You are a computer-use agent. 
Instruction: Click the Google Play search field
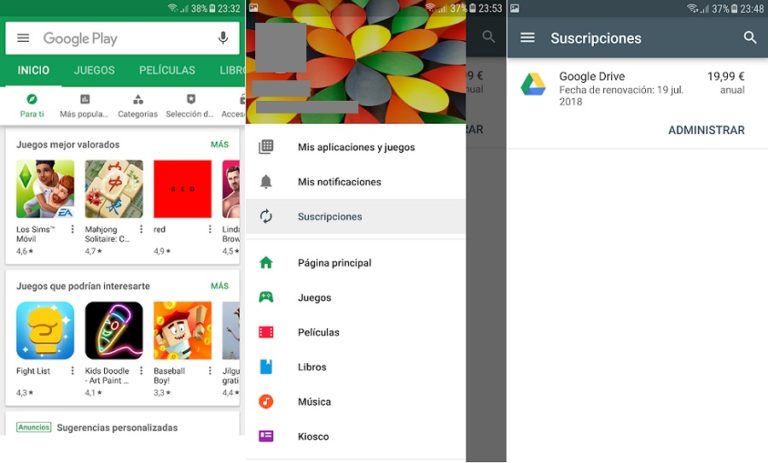[x=122, y=38]
